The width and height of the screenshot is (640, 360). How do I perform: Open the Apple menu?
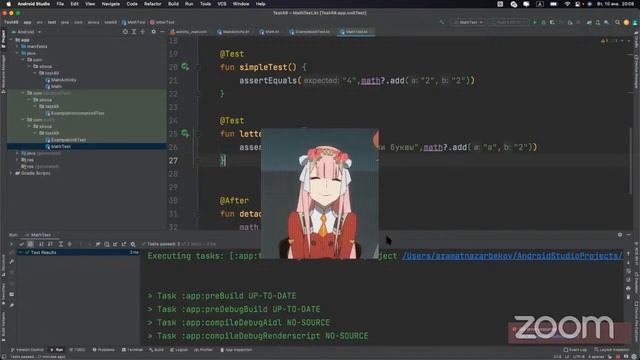click(x=8, y=4)
